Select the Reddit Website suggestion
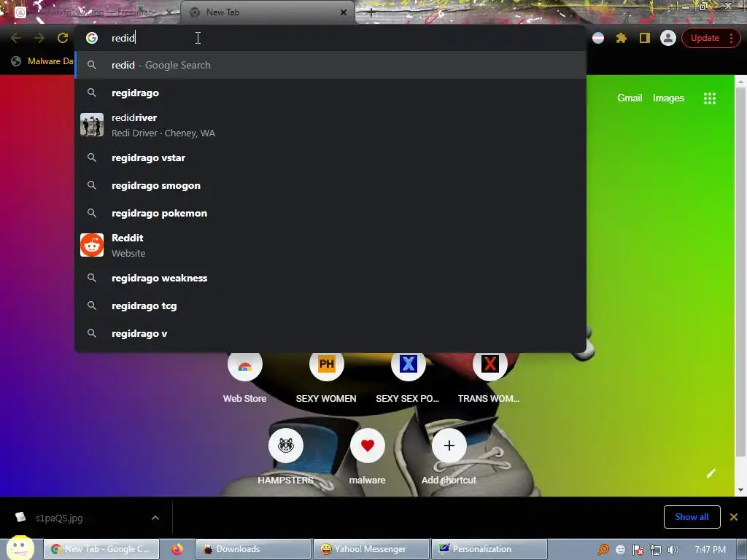This screenshot has height=560, width=747. click(x=330, y=245)
